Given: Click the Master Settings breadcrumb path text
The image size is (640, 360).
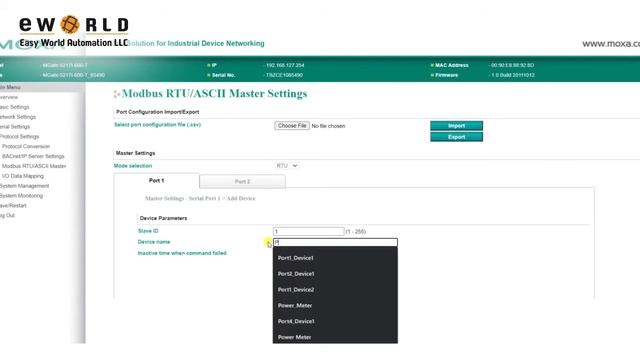Looking at the screenshot, I should pos(200,198).
